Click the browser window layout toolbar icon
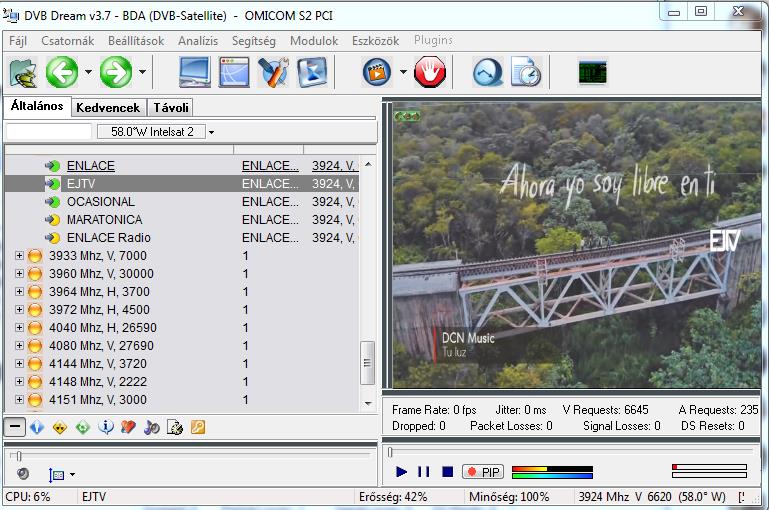The height and width of the screenshot is (510, 769). coord(234,72)
